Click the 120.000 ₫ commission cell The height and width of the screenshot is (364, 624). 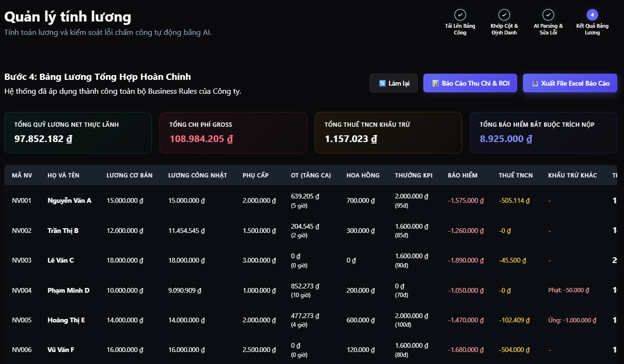coord(361,350)
